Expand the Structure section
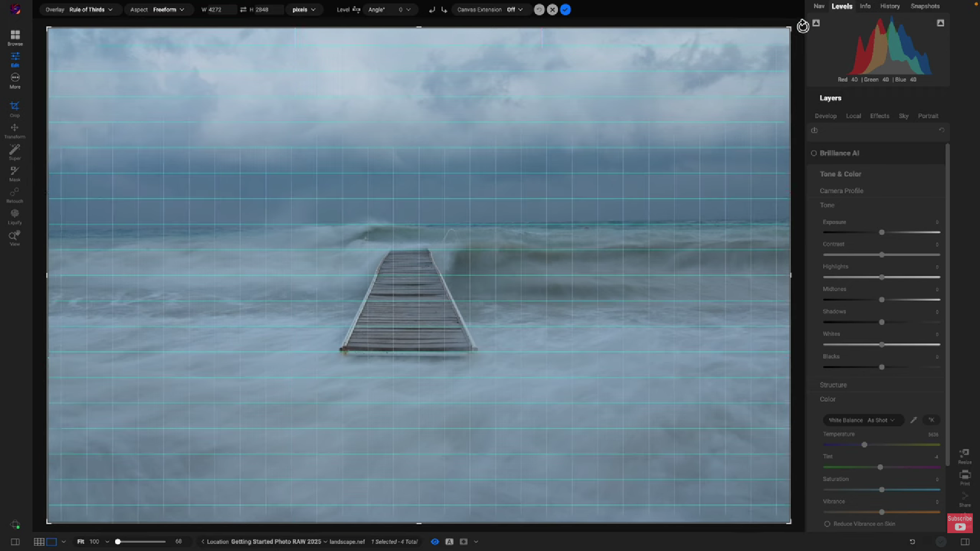This screenshot has width=980, height=551. point(833,385)
